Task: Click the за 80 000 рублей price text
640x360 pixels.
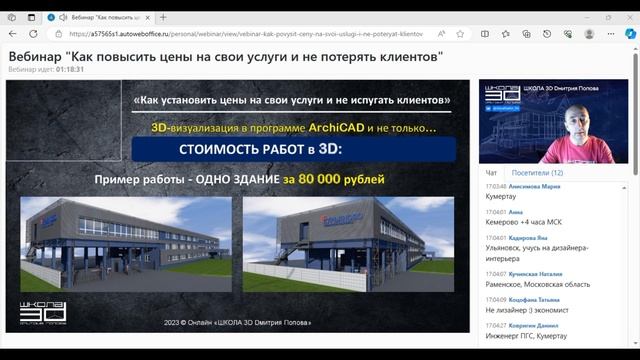Action: coord(333,179)
